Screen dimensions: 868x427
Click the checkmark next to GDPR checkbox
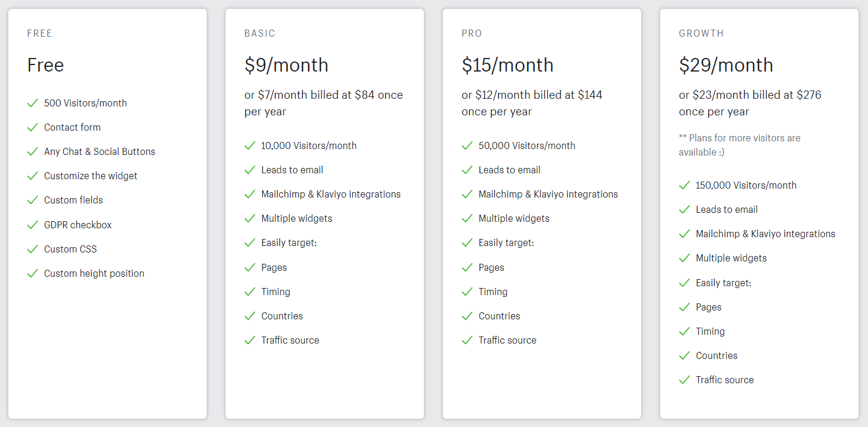[33, 225]
